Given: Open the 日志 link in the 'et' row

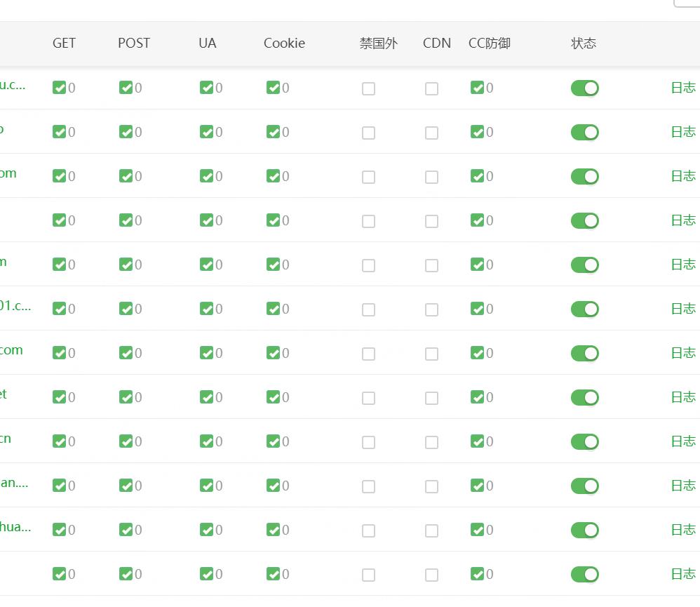Looking at the screenshot, I should point(683,397).
